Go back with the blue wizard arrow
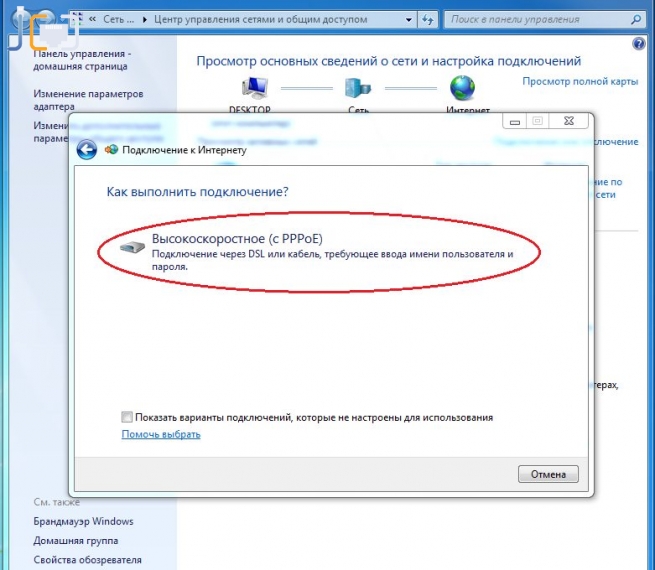655x570 pixels. (86, 150)
